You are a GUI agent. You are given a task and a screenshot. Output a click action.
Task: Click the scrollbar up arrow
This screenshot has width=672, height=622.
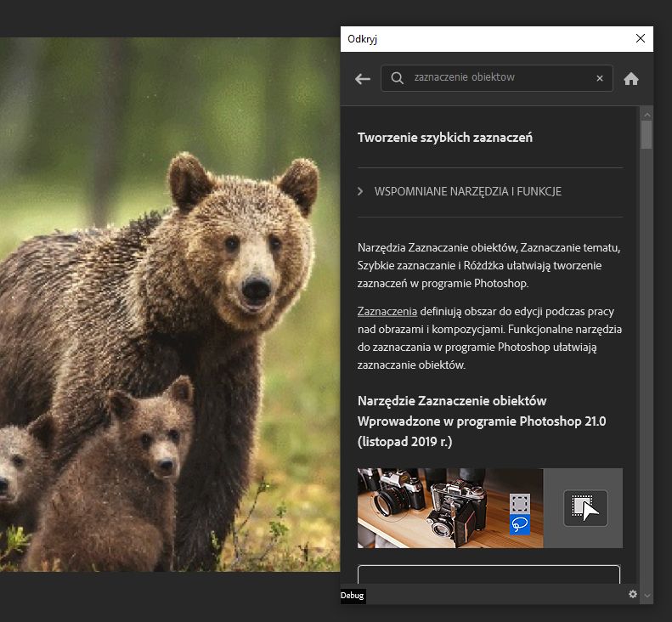[x=647, y=115]
